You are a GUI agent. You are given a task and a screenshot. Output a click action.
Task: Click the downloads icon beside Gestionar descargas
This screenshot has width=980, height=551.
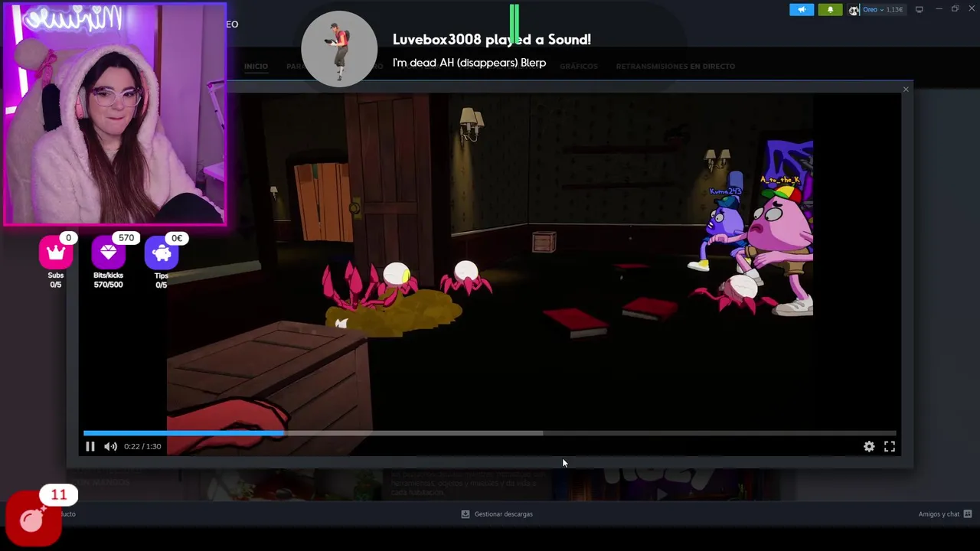click(x=465, y=514)
